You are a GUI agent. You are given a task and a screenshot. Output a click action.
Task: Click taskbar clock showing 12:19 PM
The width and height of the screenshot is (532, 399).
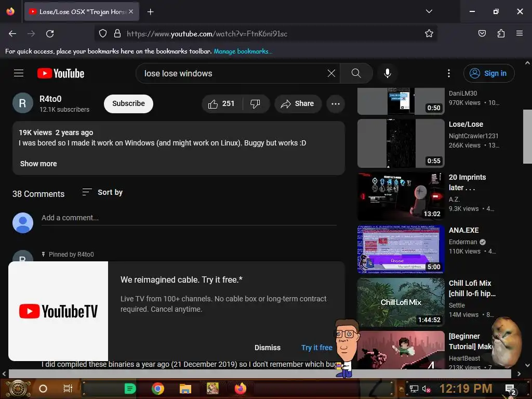[466, 389]
